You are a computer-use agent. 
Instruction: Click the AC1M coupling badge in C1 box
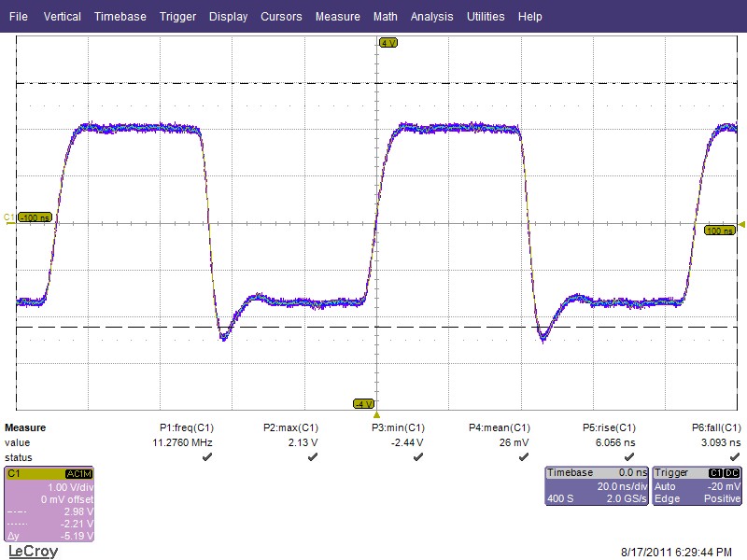point(78,474)
